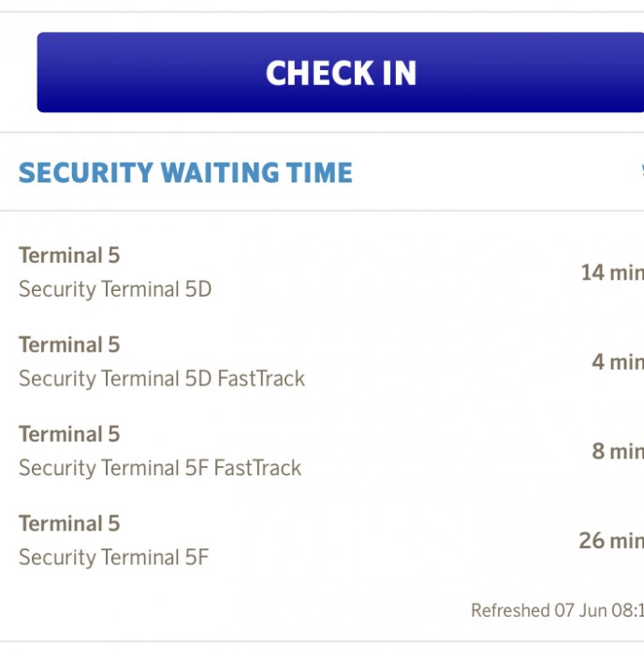Click the 4 min waiting time
The height and width of the screenshot is (655, 644).
click(x=618, y=361)
